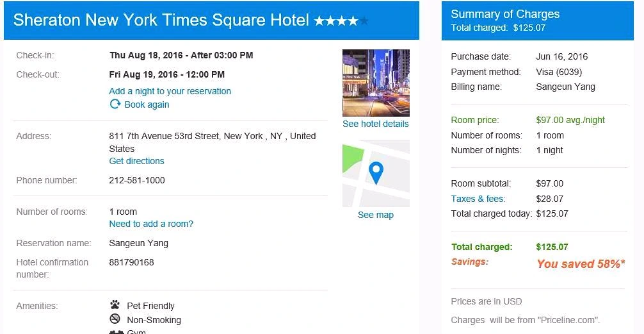This screenshot has height=334, width=644.
Task: Click the You saved 58% text
Action: pyautogui.click(x=581, y=263)
